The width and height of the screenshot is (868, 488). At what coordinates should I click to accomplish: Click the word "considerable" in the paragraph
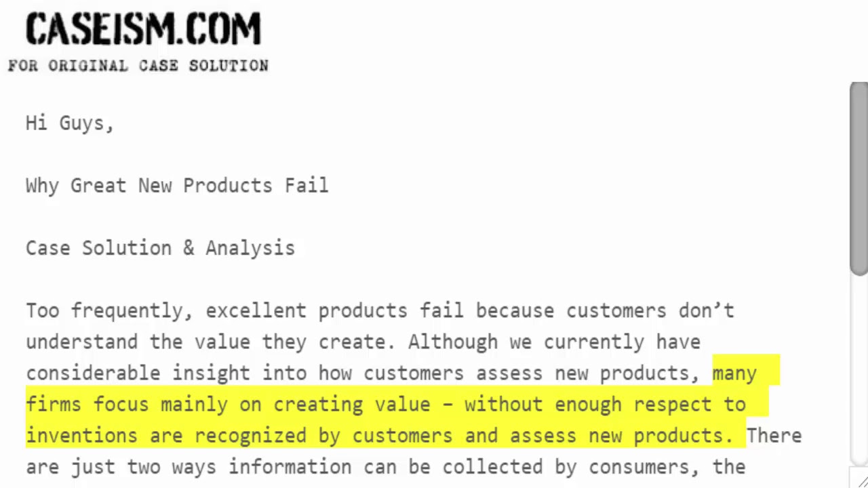(93, 373)
